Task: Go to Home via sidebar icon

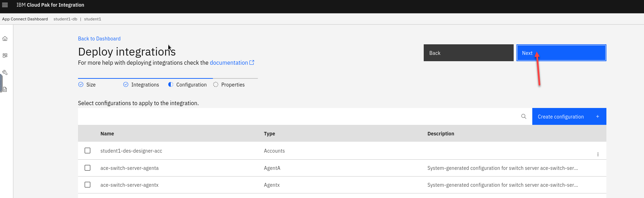Action: coord(5,39)
